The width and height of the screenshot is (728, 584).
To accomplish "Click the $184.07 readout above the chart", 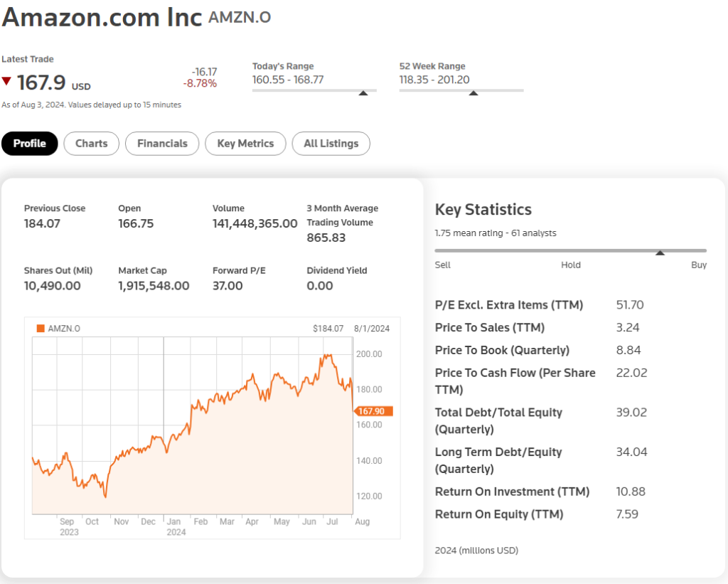I will 328,329.
